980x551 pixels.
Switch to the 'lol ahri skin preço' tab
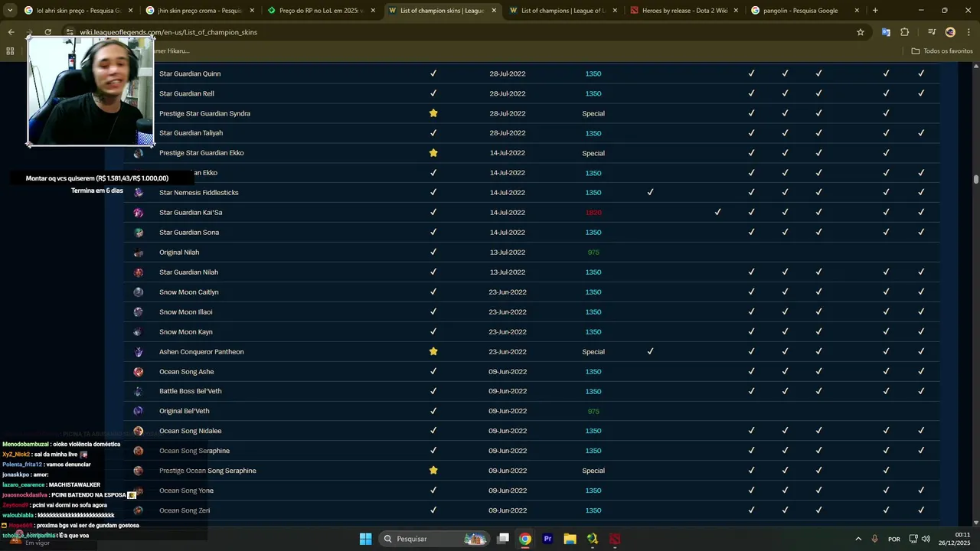coord(79,11)
